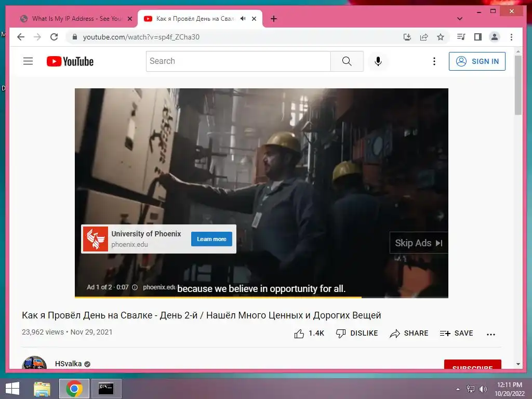Click the DISLIKE button
This screenshot has width=532, height=399.
[356, 334]
